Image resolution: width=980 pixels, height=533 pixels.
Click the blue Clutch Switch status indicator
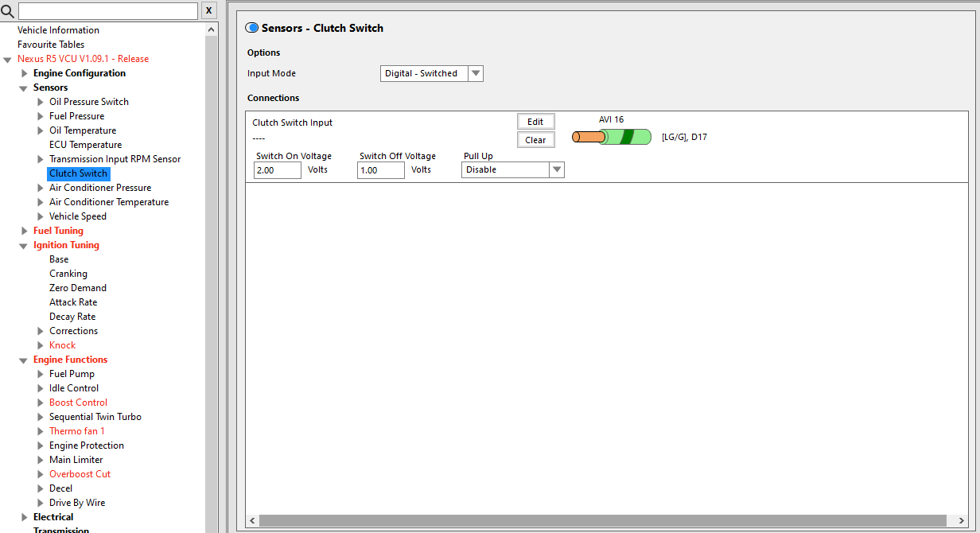[252, 28]
